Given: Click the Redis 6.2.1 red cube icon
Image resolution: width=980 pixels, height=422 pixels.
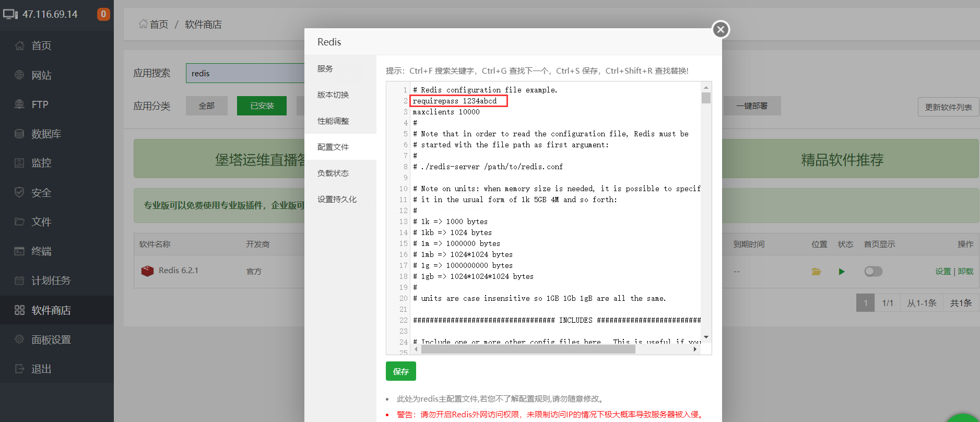Looking at the screenshot, I should (148, 271).
